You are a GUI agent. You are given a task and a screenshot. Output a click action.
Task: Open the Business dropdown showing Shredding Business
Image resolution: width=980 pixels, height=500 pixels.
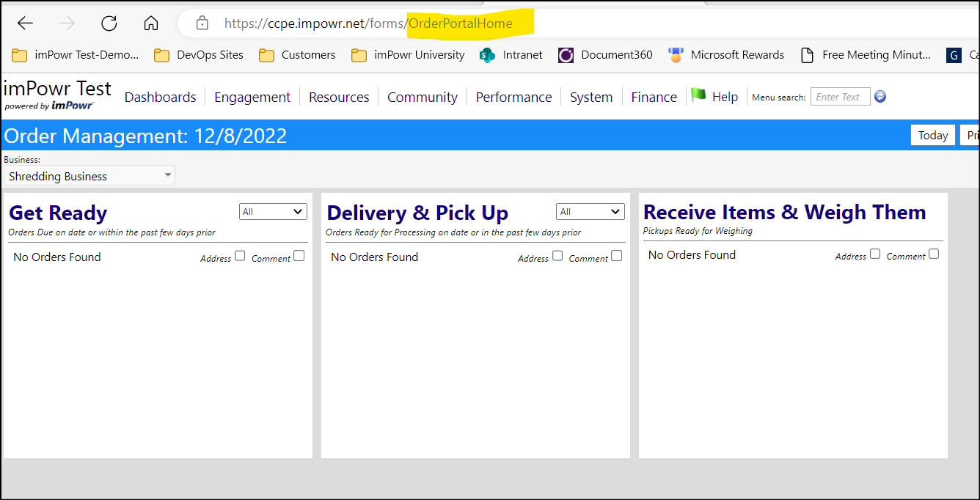pos(89,176)
